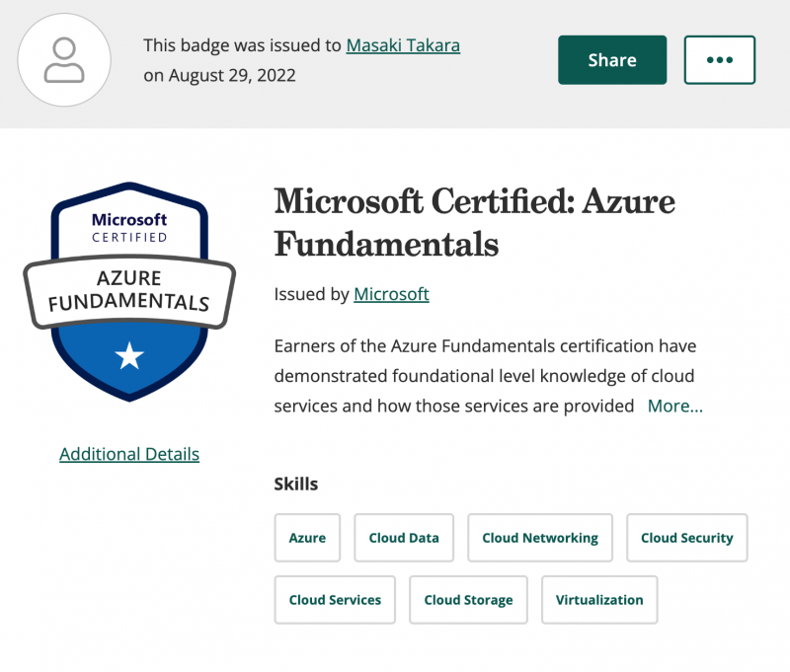Click the August 29, 2022 issue date
The width and height of the screenshot is (790, 672).
click(231, 75)
